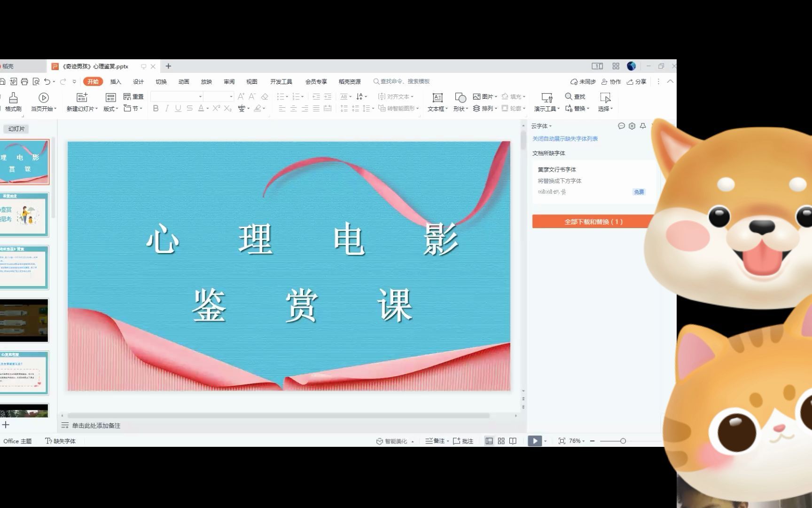Click the print preview icon
The height and width of the screenshot is (508, 812).
pos(36,81)
